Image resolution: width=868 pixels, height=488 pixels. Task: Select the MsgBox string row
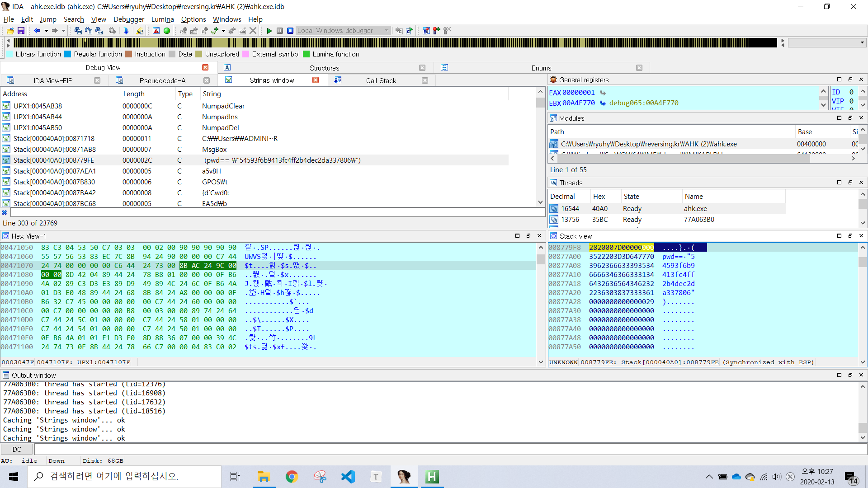(214, 149)
